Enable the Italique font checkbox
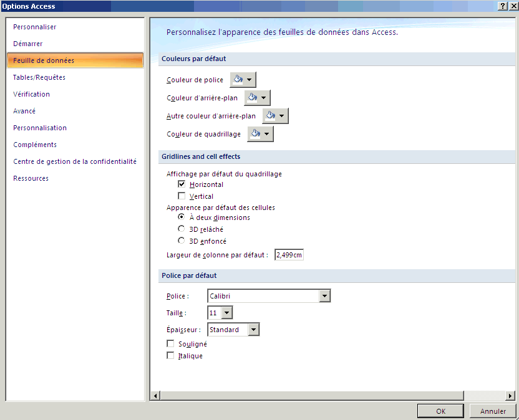The height and width of the screenshot is (420, 519). [x=171, y=356]
